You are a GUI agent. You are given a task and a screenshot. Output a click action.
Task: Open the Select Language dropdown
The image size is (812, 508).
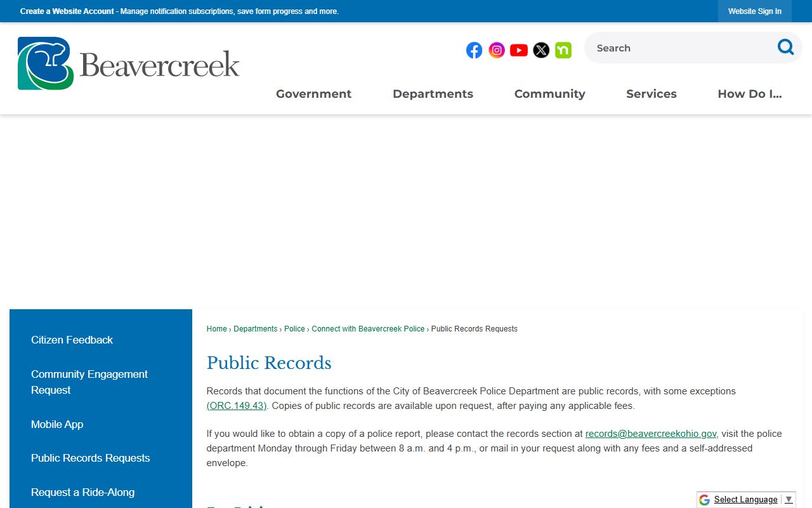pyautogui.click(x=746, y=500)
